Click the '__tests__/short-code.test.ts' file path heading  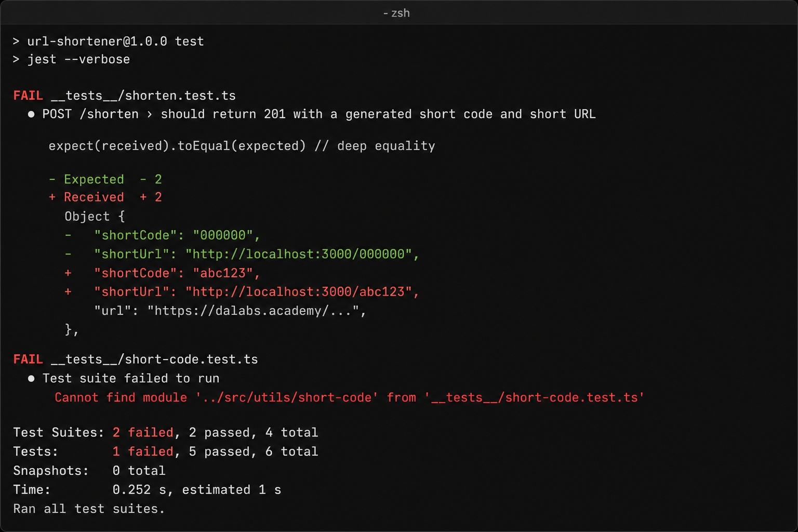click(x=154, y=360)
